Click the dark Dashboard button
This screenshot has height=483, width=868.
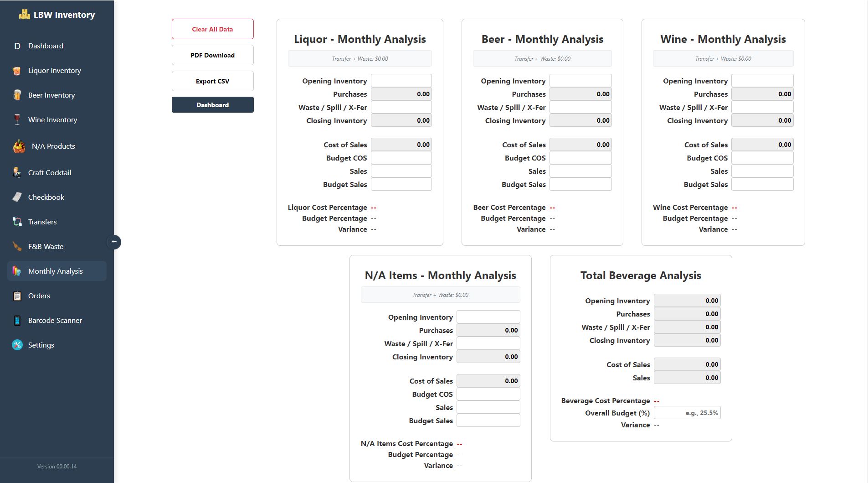pyautogui.click(x=212, y=105)
